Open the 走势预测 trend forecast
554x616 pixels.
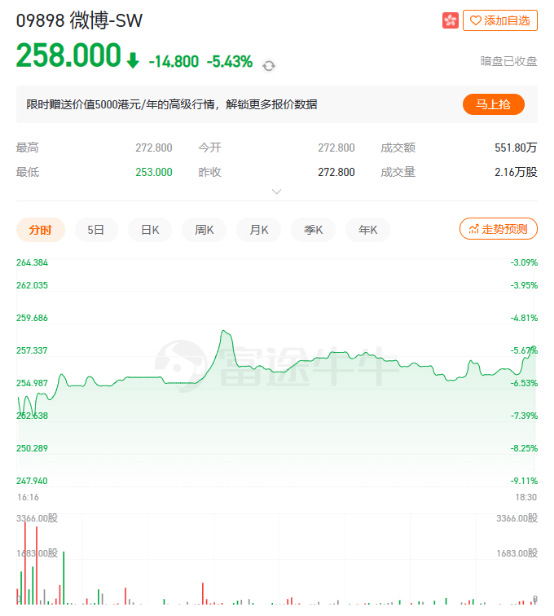click(499, 229)
